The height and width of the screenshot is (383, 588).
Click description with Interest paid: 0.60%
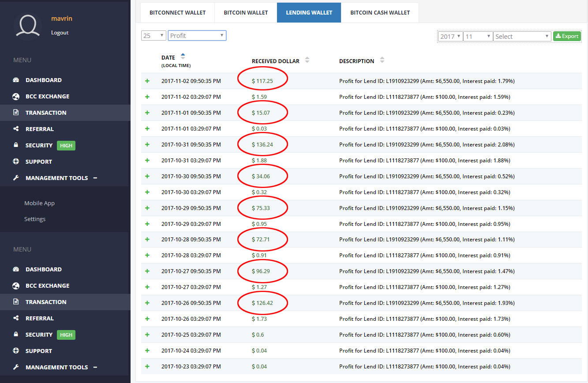(425, 335)
